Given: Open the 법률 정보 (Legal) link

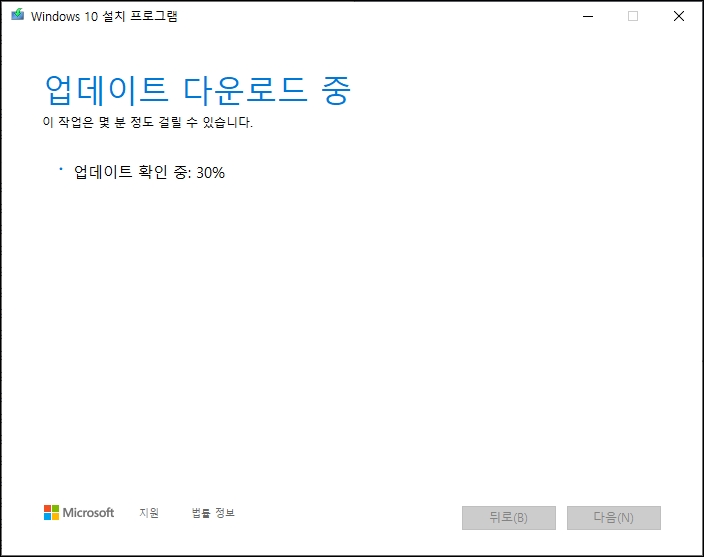Looking at the screenshot, I should click(213, 513).
